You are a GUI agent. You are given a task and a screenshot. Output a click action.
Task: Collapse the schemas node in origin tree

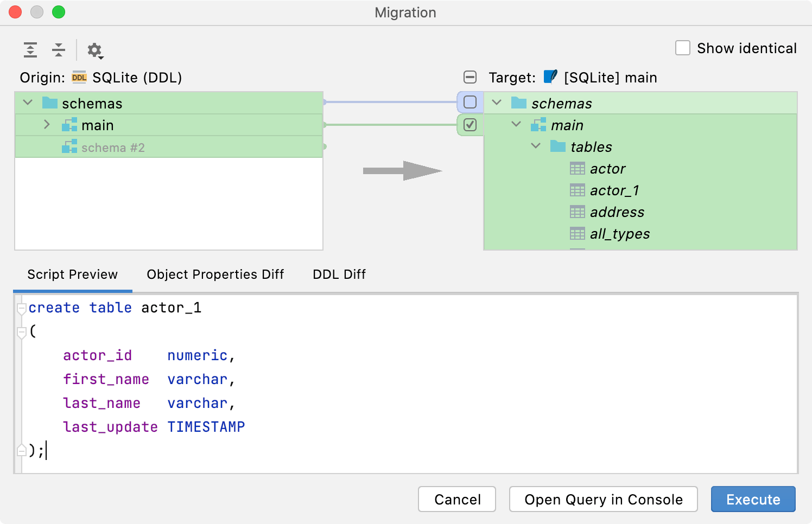[26, 103]
